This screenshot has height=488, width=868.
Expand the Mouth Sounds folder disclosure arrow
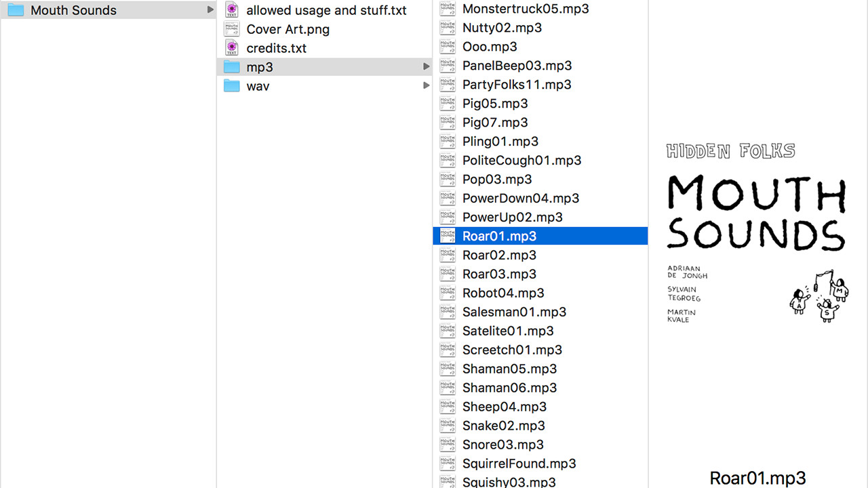click(x=210, y=10)
